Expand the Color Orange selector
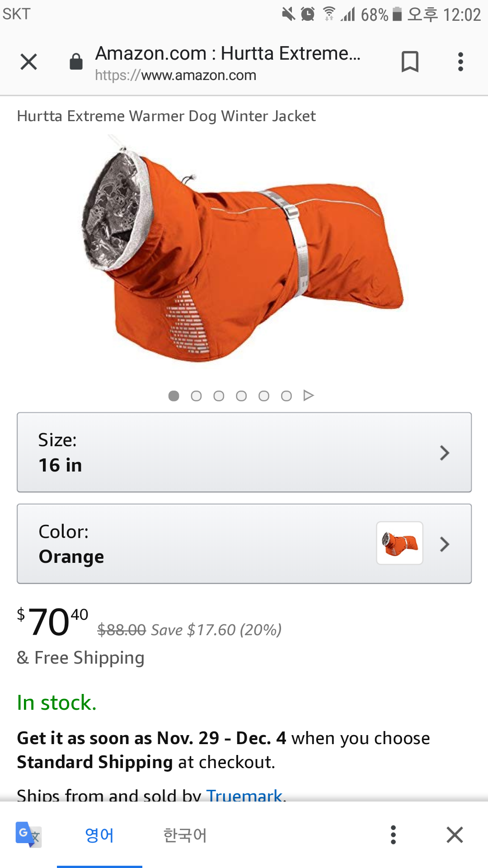488x868 pixels. (244, 544)
